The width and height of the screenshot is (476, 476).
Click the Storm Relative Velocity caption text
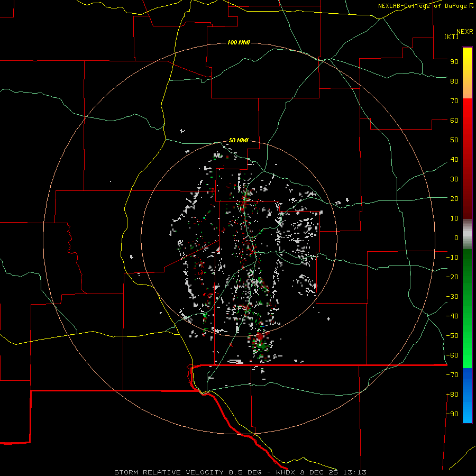coord(240,472)
